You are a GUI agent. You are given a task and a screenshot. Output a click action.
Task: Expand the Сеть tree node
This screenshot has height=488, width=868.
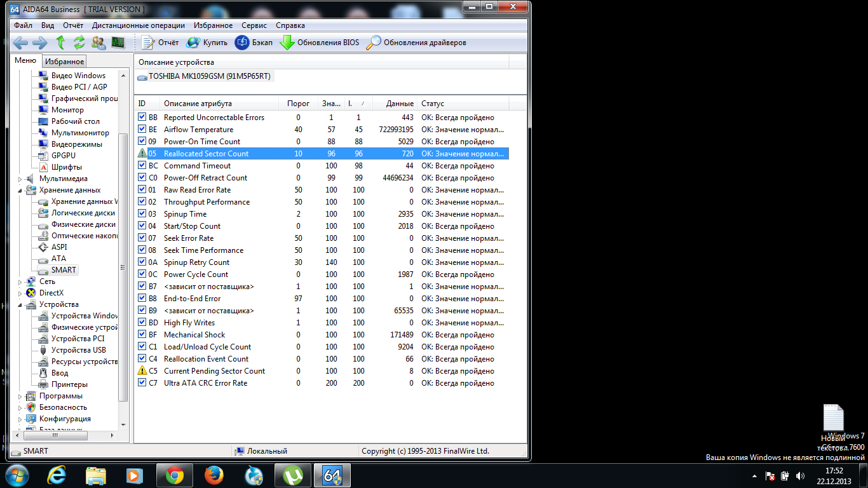click(x=21, y=281)
